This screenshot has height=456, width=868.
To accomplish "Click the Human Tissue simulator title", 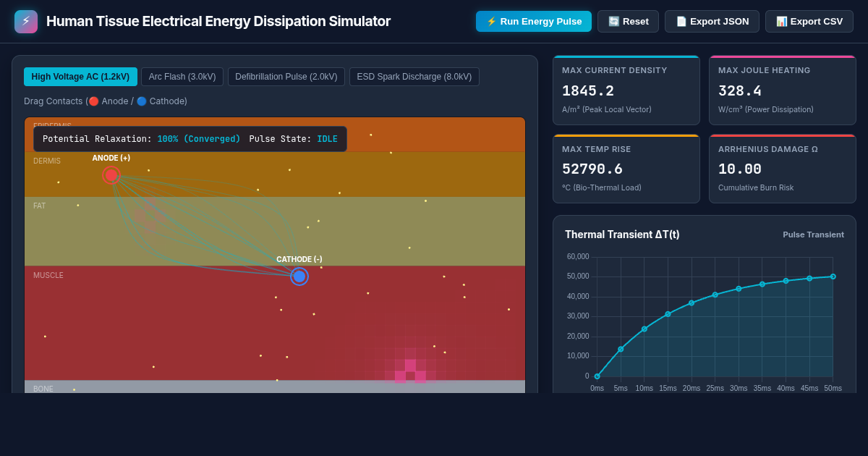I will click(218, 22).
